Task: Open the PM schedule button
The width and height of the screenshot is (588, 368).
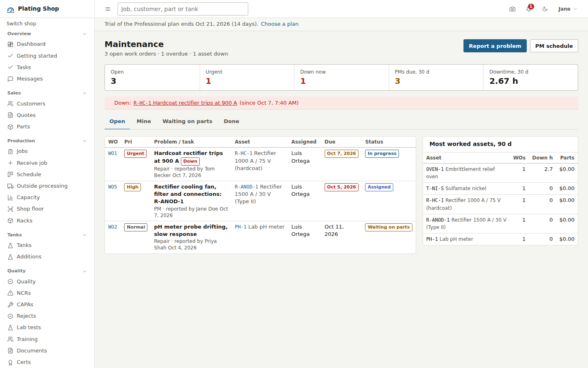Action: tap(554, 46)
